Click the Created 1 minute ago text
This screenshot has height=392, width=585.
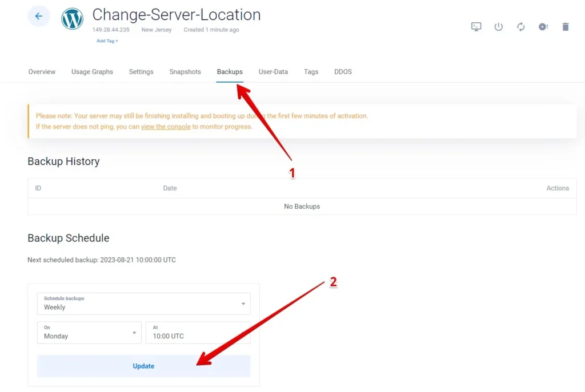[x=211, y=30]
